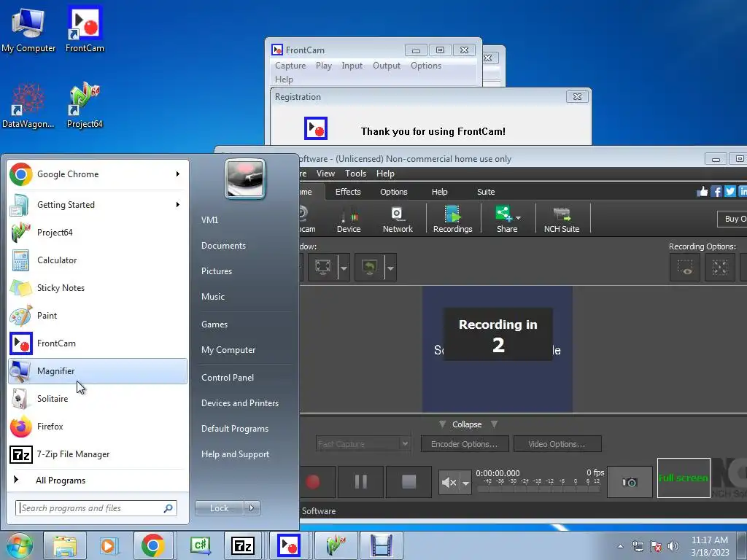
Task: Switch to the Suite tab
Action: 486,192
